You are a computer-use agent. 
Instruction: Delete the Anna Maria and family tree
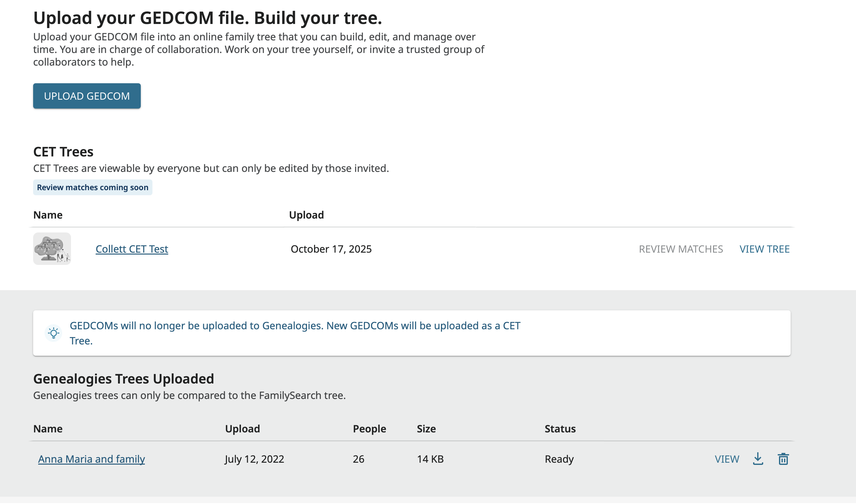pyautogui.click(x=783, y=459)
